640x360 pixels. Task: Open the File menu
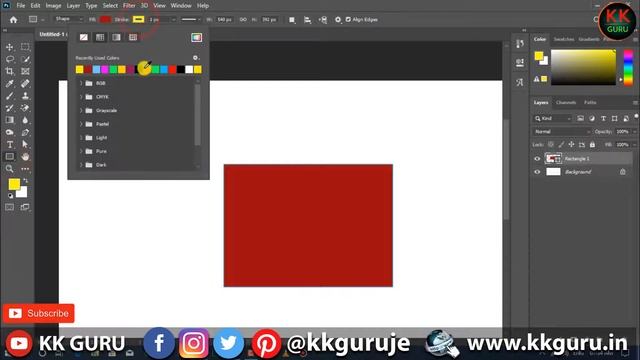tap(21, 6)
